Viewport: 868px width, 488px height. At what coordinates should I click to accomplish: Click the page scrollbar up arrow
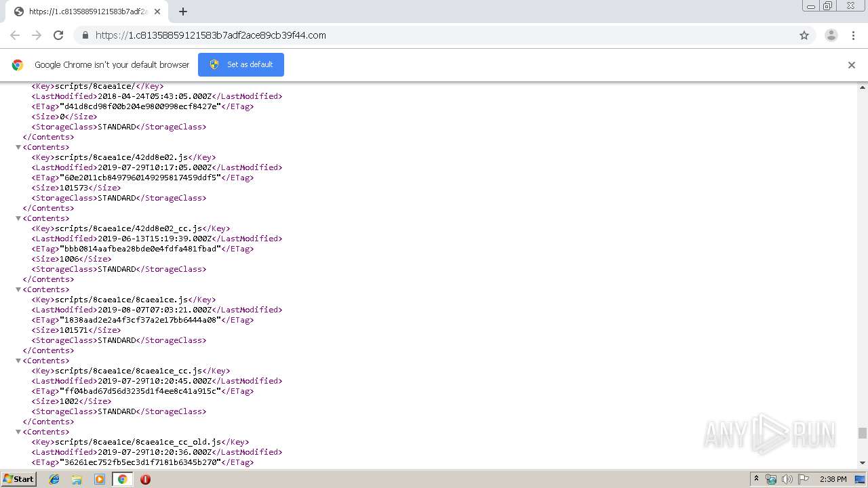pyautogui.click(x=863, y=87)
